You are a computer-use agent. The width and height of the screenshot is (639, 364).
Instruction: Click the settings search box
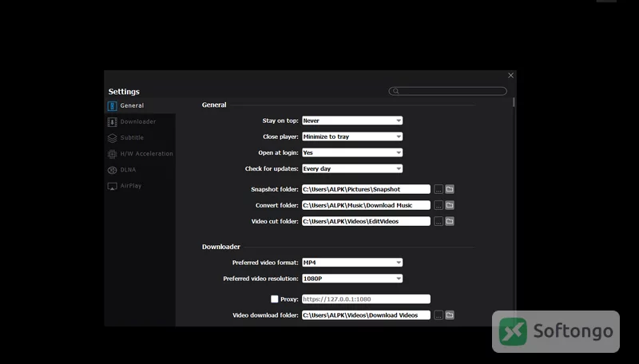(447, 91)
